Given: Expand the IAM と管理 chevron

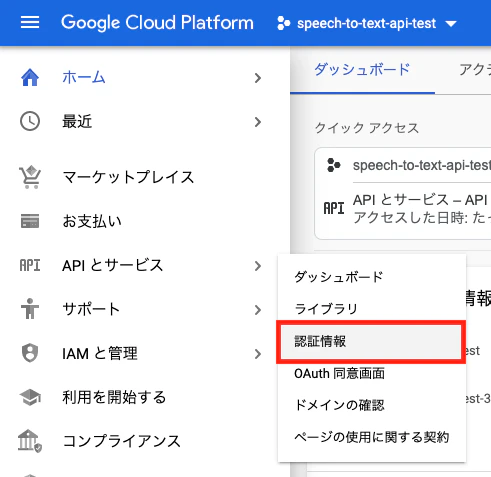Looking at the screenshot, I should coord(258,354).
